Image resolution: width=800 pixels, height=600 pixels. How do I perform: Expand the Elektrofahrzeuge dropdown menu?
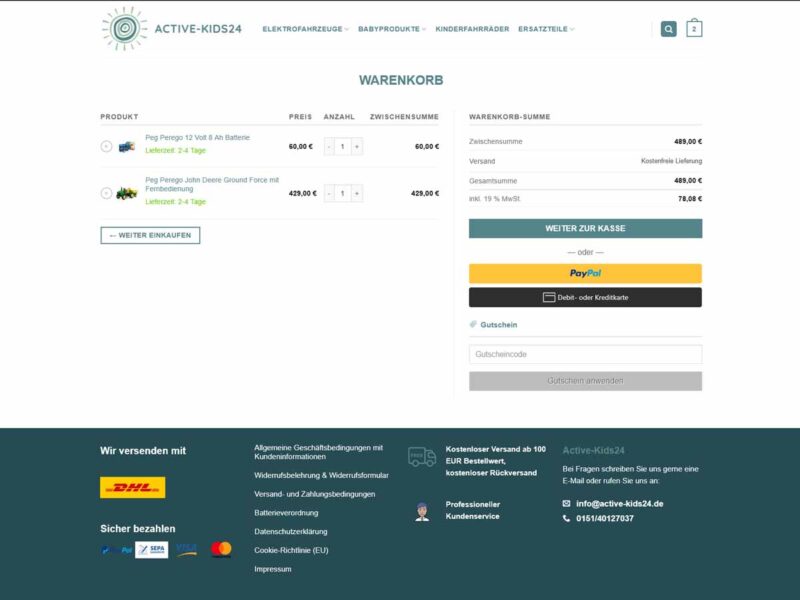[305, 29]
